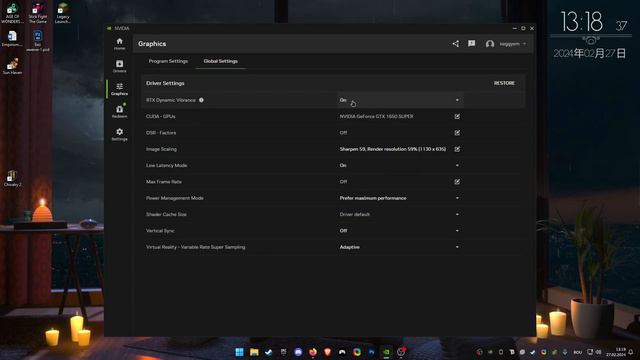
Task: Select the Graphics section in sidebar
Action: click(x=119, y=89)
